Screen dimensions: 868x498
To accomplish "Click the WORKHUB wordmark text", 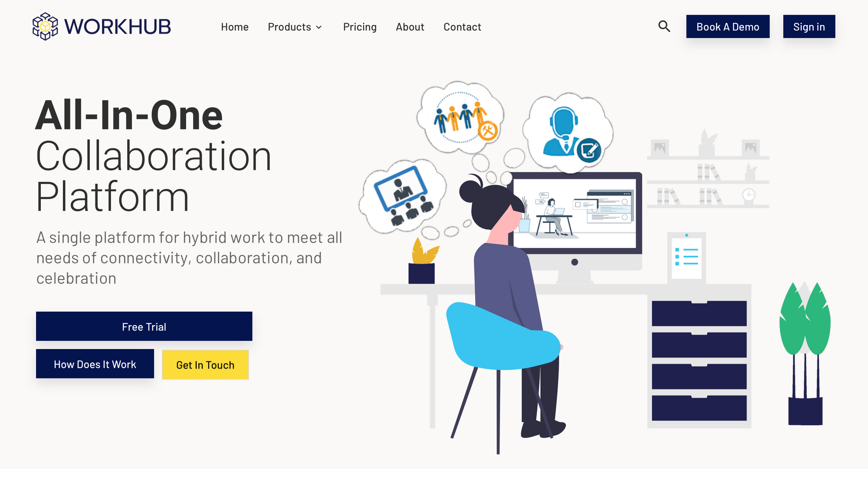I will coord(118,26).
